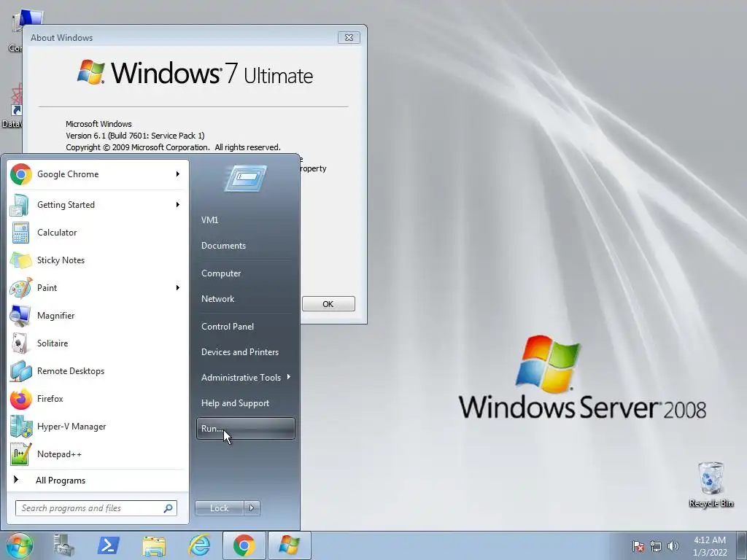Open the Magnifier program

(x=98, y=315)
